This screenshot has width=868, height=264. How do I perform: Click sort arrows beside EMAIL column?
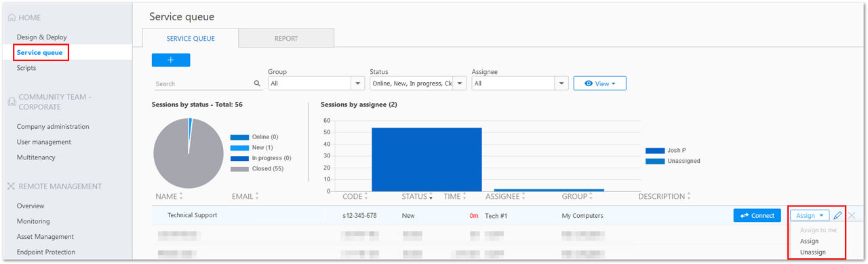coord(257,196)
